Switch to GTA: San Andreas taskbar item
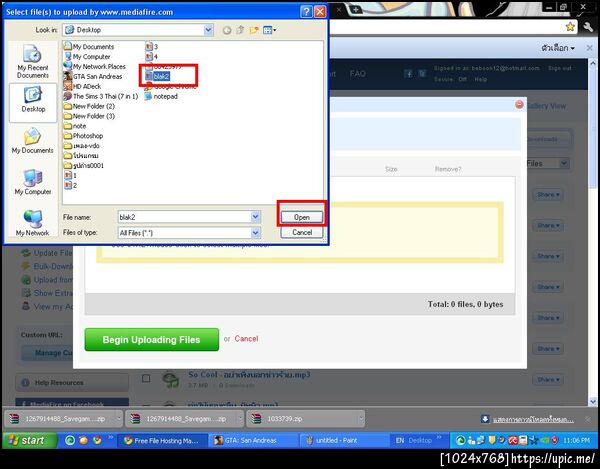Screen dimensions: 600x469 [x=253, y=441]
